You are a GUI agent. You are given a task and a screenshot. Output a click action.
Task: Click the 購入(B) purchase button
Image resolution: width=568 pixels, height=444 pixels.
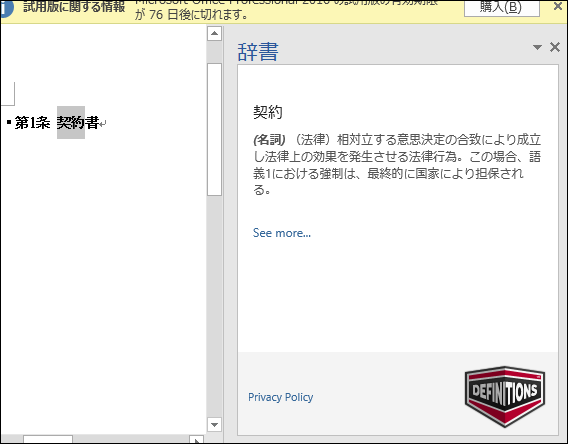(x=502, y=8)
